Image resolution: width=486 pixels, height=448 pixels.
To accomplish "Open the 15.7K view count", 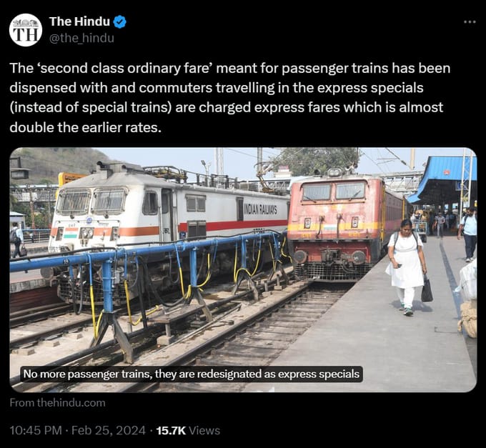I will [x=171, y=430].
